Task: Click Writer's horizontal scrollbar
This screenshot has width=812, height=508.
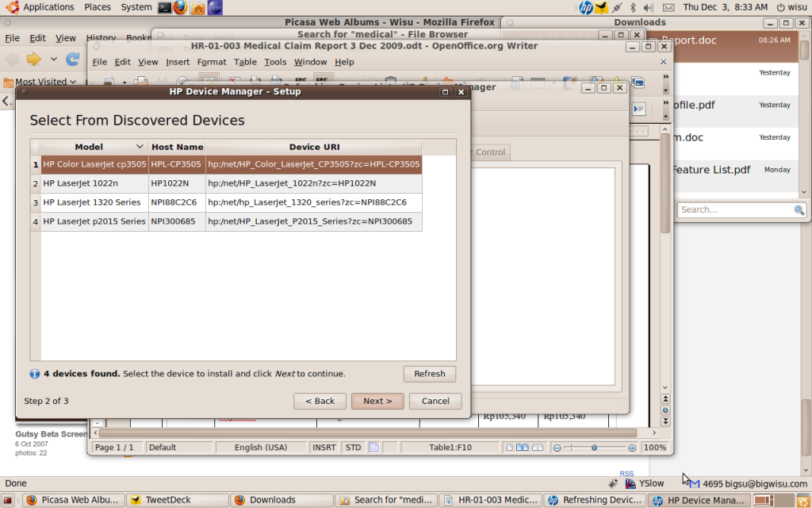Action: click(x=368, y=433)
